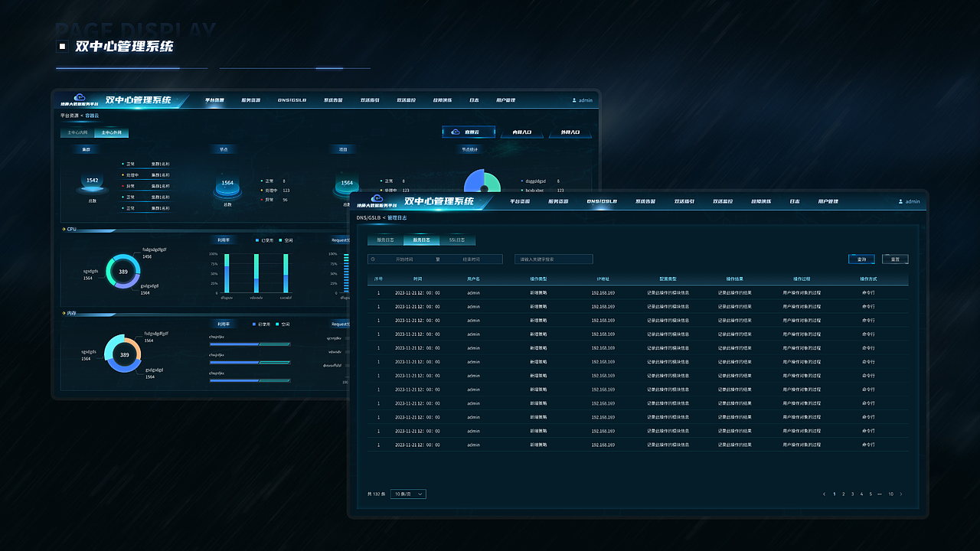
Task: Open the 10条/页 page size dropdown
Action: tap(408, 494)
